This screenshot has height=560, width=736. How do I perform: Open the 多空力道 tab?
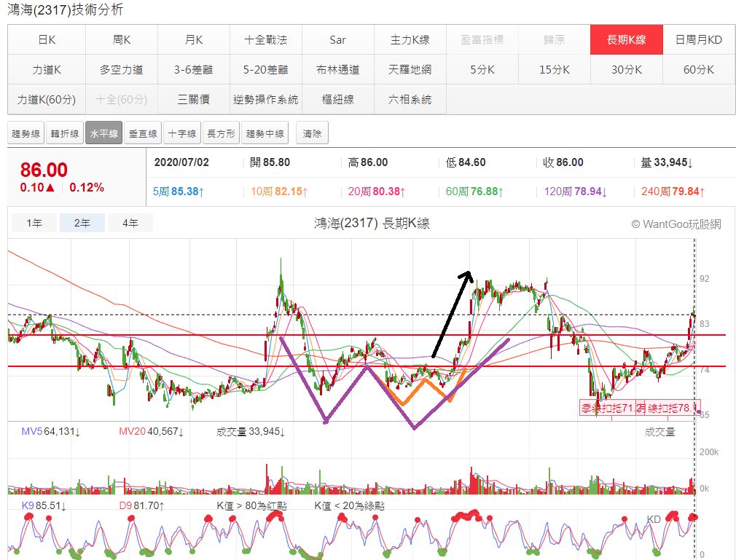[122, 70]
